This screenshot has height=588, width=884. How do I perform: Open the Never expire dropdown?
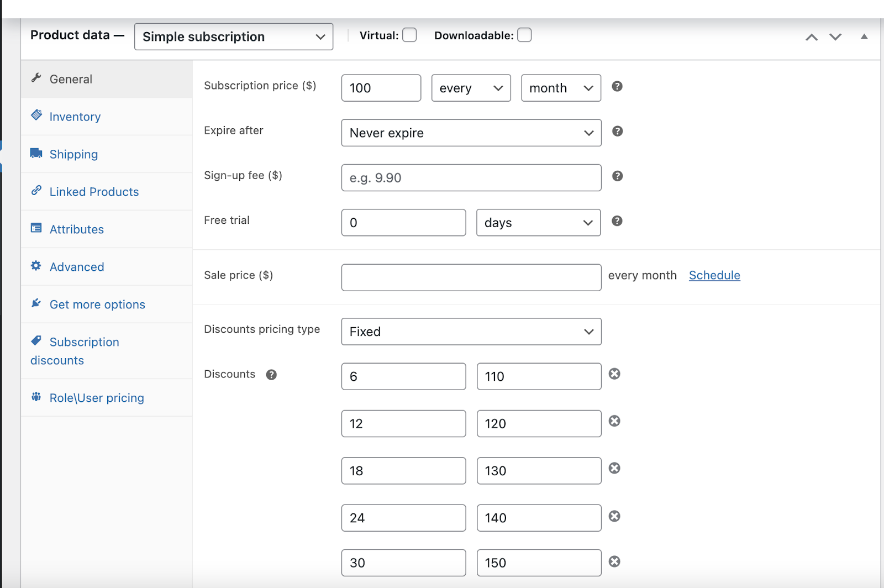(471, 133)
